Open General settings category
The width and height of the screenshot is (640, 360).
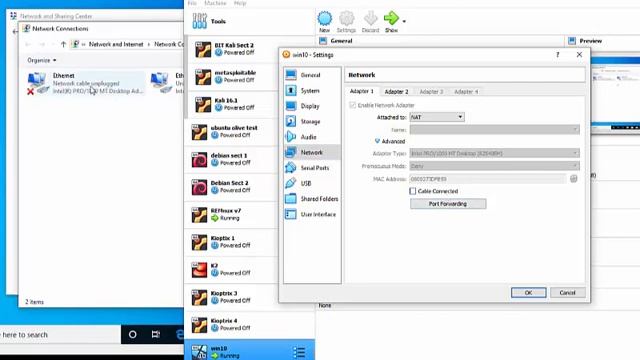click(312, 75)
